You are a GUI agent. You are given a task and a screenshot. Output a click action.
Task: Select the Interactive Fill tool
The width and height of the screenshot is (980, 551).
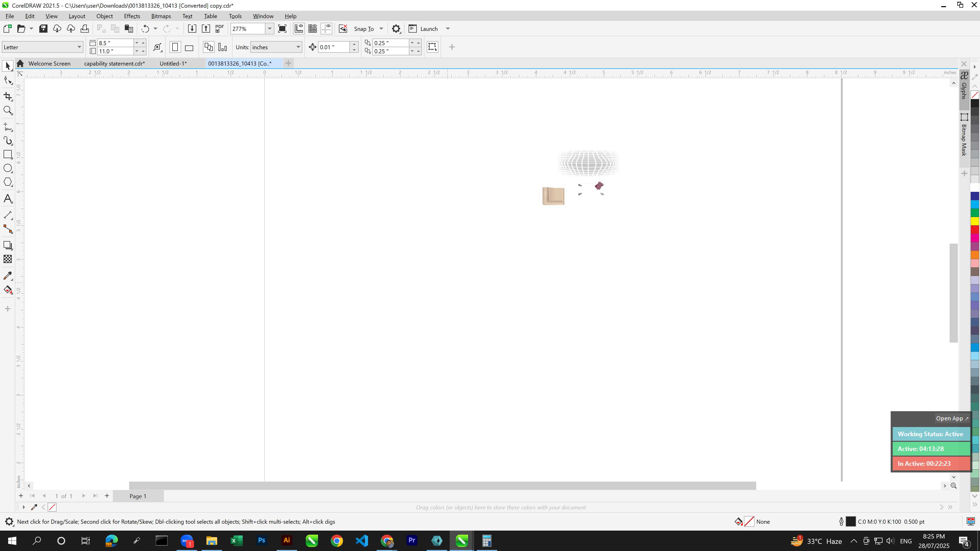[x=8, y=290]
